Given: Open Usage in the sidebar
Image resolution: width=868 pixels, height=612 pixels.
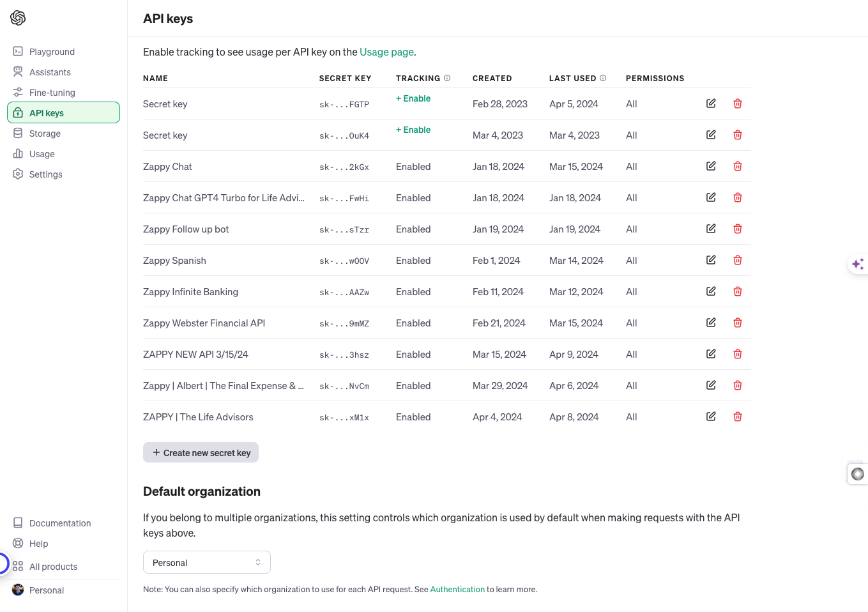Looking at the screenshot, I should [x=63, y=154].
